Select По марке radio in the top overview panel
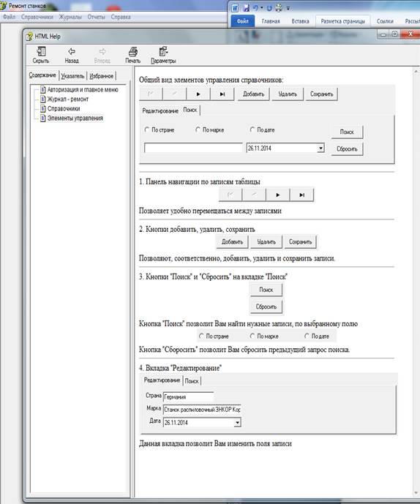420x504 pixels. (x=198, y=129)
